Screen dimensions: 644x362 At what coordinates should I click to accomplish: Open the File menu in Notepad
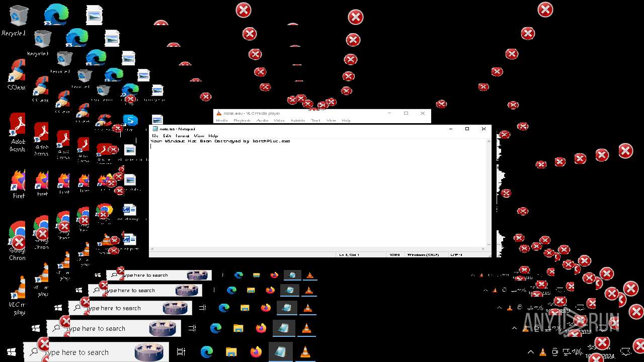point(155,136)
